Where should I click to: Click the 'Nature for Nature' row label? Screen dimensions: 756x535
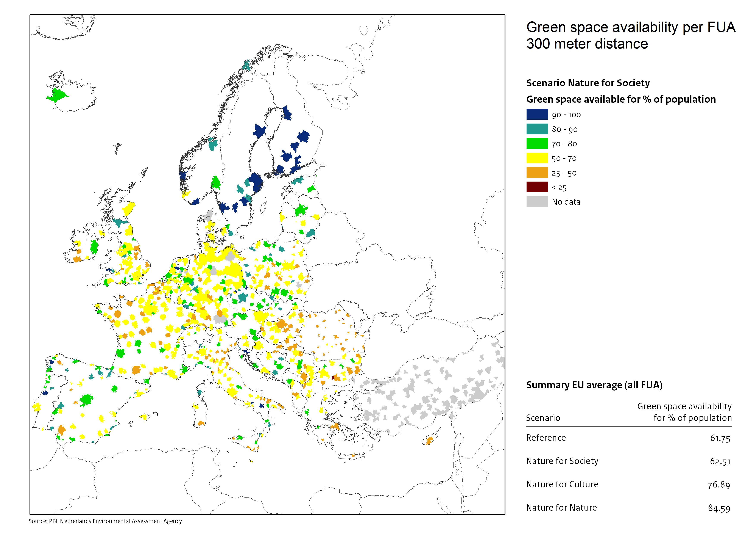point(561,508)
